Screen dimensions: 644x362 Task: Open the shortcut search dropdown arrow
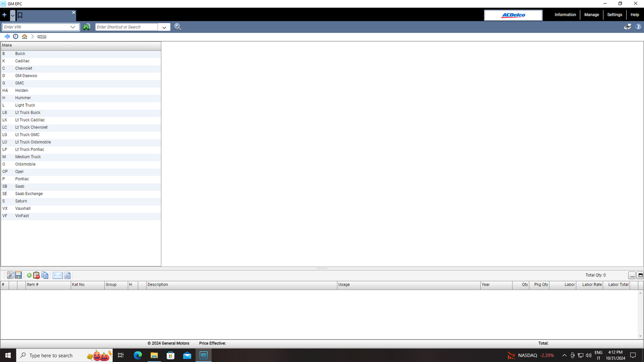[x=164, y=27]
